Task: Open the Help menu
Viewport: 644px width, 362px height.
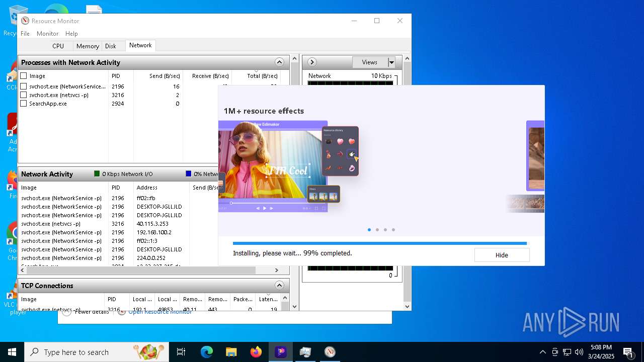Action: pos(71,33)
